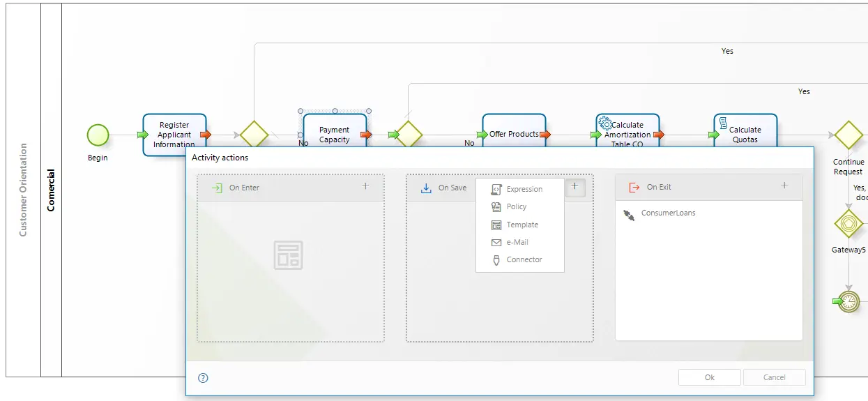
Task: Click the On Save header label
Action: point(452,188)
